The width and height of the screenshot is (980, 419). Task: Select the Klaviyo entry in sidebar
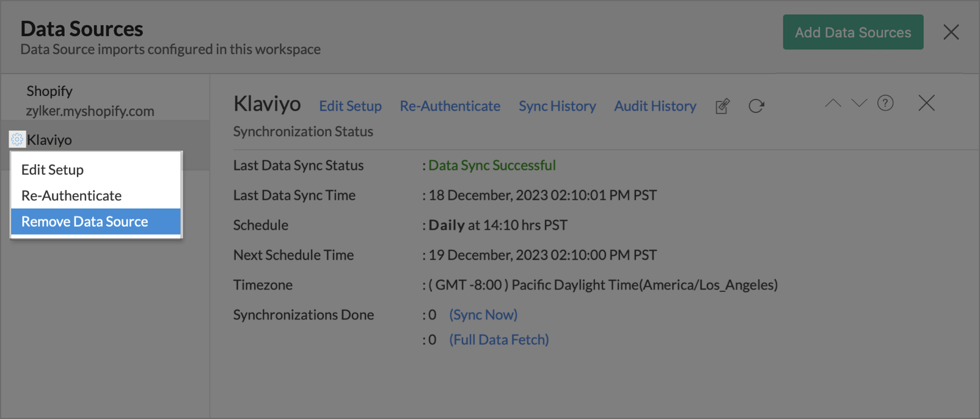[x=49, y=140]
